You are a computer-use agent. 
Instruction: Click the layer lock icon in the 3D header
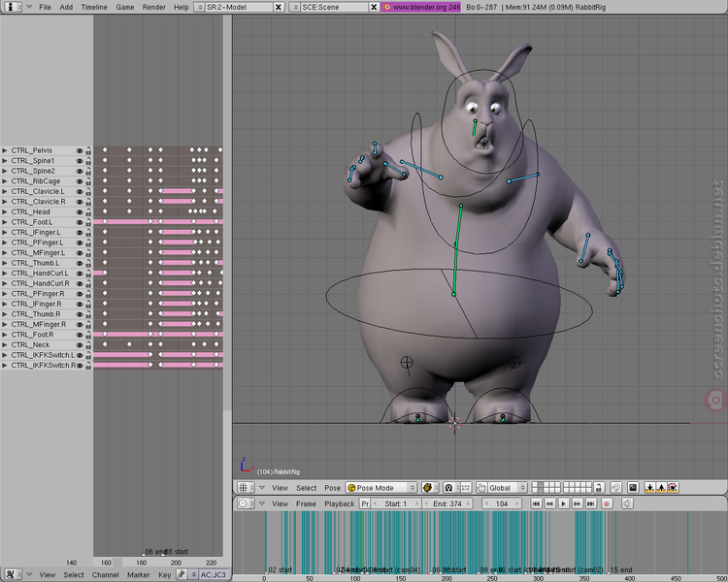tap(599, 488)
